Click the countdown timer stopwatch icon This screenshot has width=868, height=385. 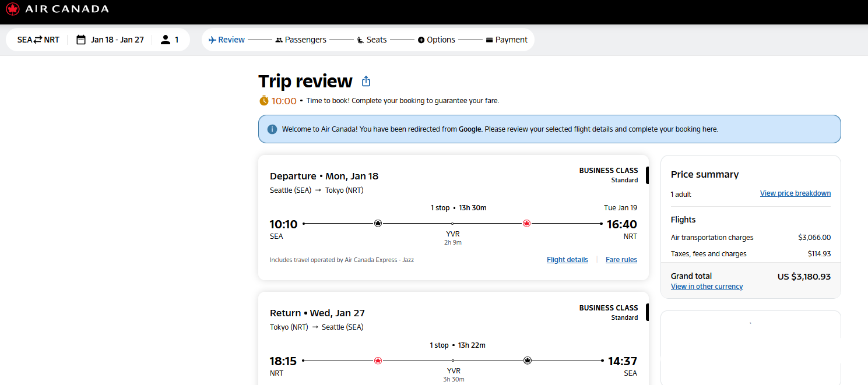264,100
